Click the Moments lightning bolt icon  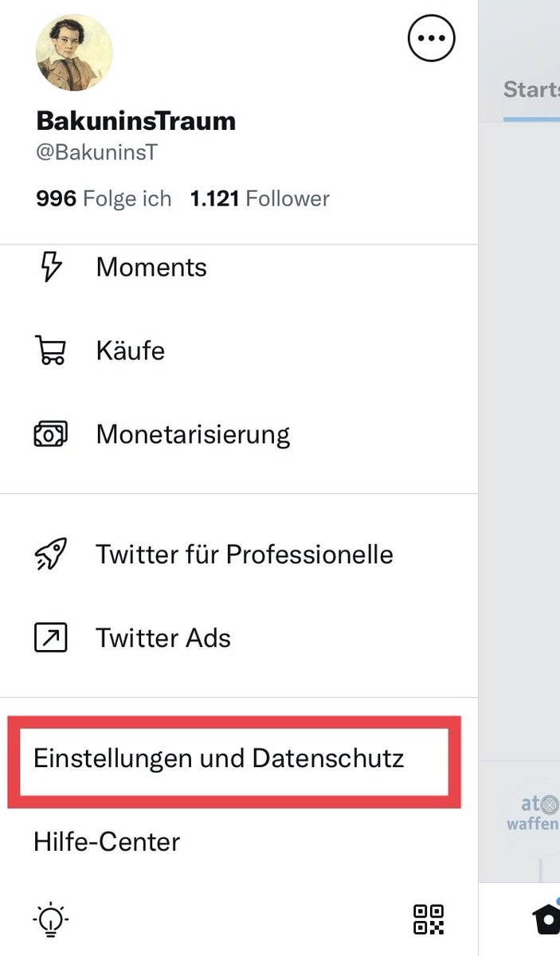point(50,267)
